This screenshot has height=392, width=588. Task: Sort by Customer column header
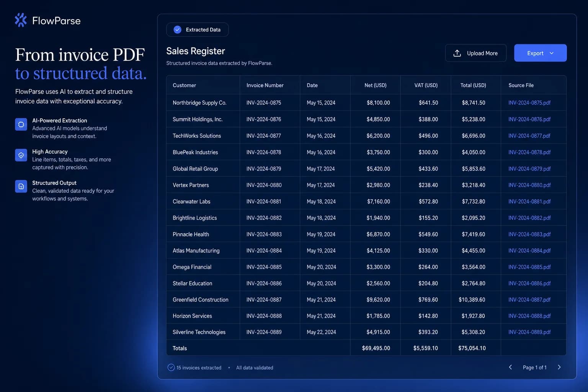point(184,85)
